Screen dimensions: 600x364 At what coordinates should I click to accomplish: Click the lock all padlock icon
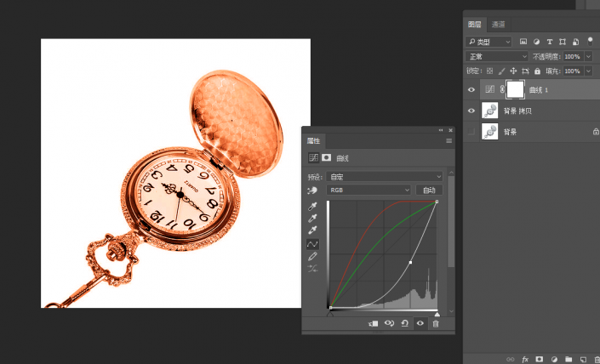537,71
